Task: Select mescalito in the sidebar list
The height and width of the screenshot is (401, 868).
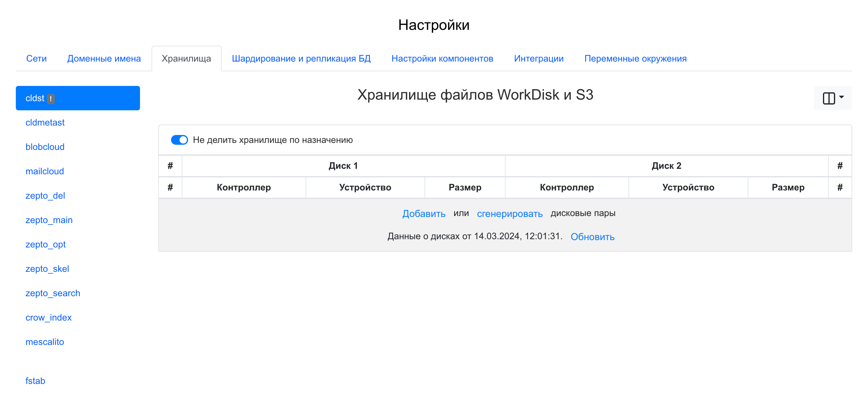Action: click(44, 342)
